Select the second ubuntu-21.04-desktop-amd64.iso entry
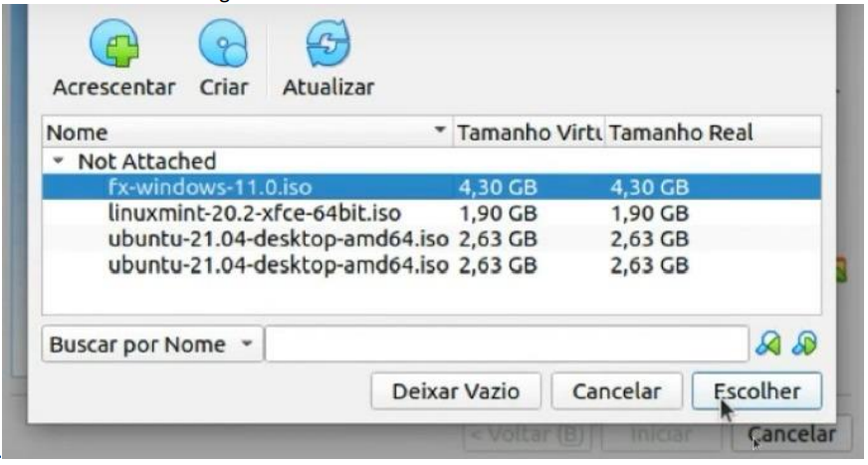 [x=432, y=265]
